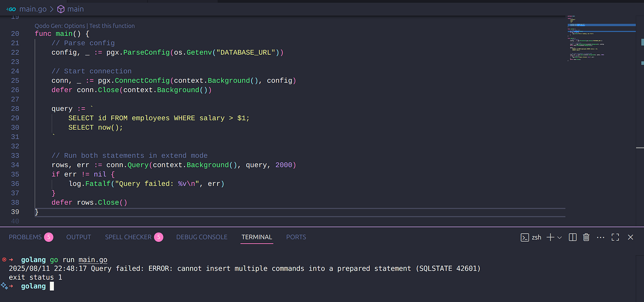This screenshot has height=302, width=644.
Task: Open terminal panel more actions ellipsis
Action: coord(600,237)
